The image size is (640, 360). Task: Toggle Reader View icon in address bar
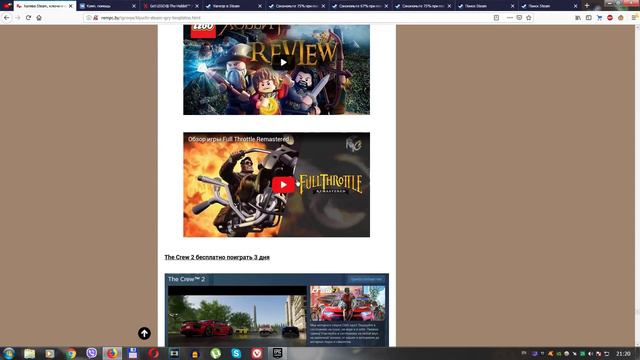[x=496, y=18]
